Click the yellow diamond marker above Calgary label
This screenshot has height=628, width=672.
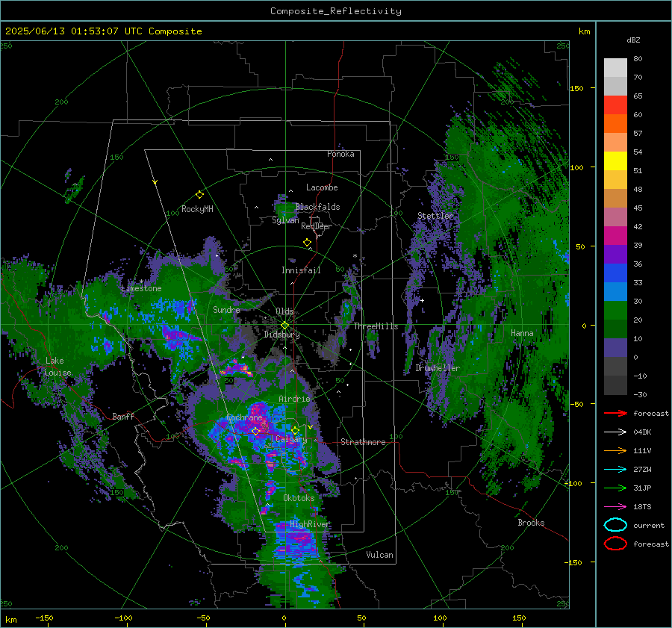pyautogui.click(x=295, y=430)
